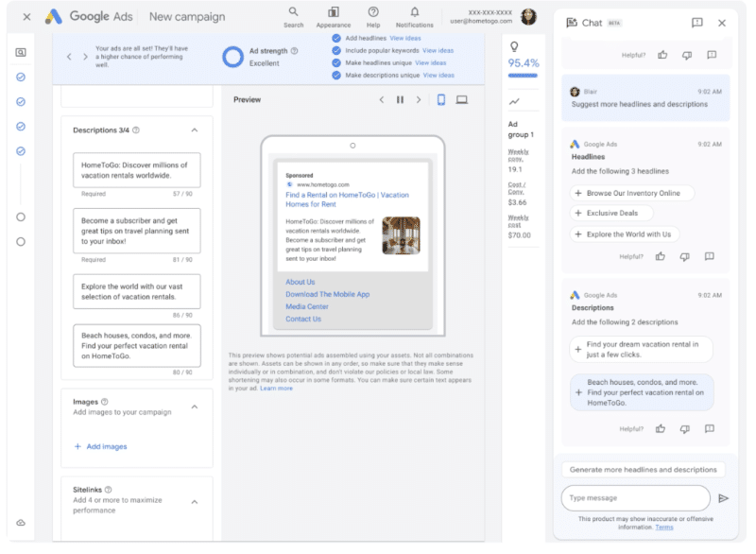
Task: Click the Add headlines checkmark
Action: [x=336, y=38]
